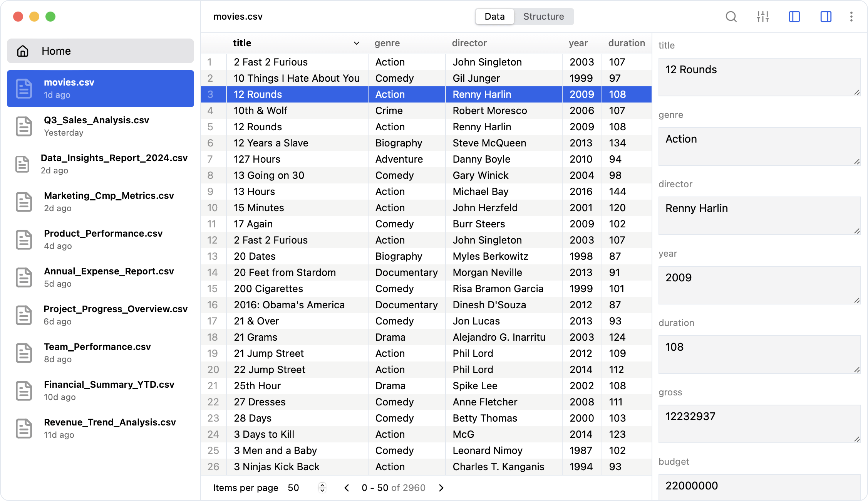Go to next page arrow
This screenshot has width=868, height=501.
441,488
